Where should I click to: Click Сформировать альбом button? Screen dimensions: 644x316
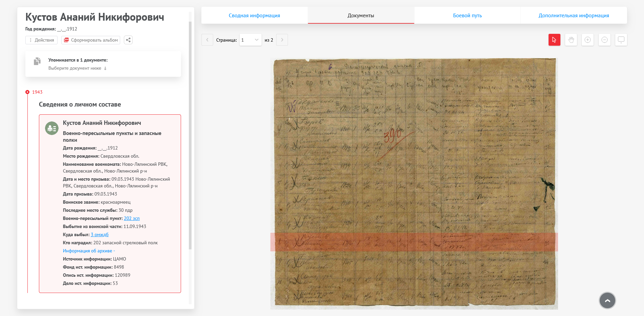pyautogui.click(x=91, y=40)
